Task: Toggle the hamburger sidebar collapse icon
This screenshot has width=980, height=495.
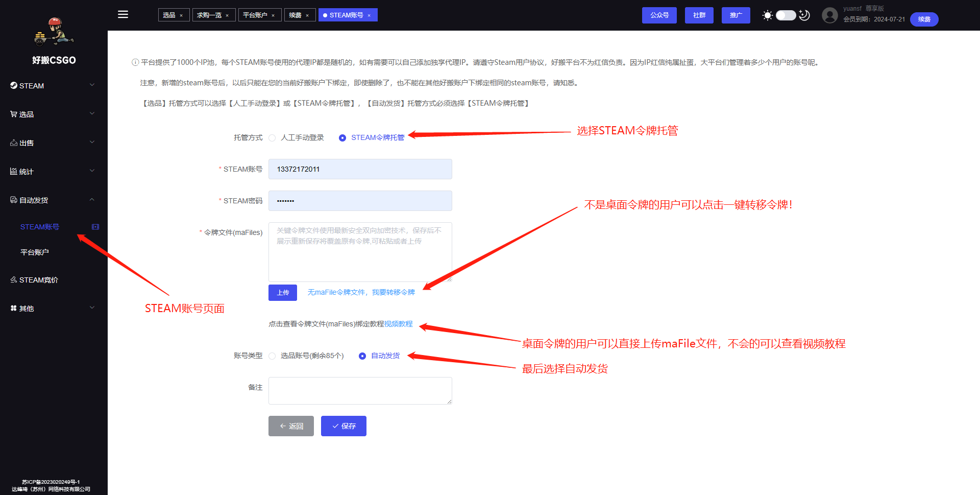Action: coord(123,14)
